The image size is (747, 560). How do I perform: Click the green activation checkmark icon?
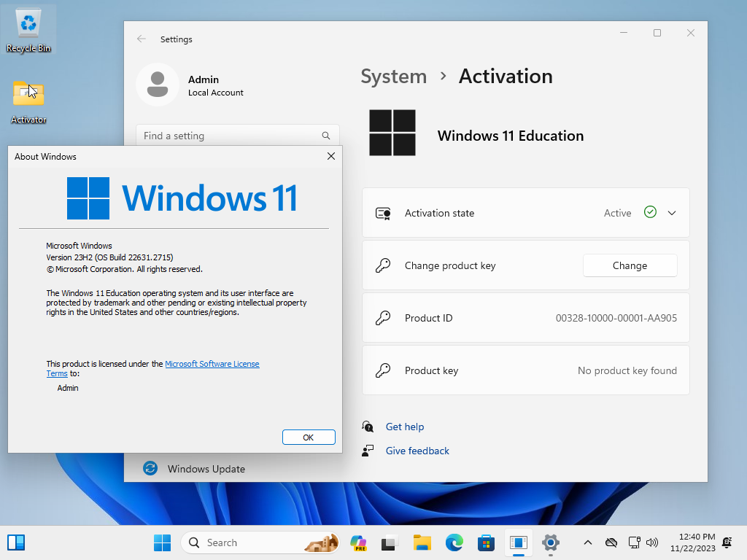tap(650, 212)
